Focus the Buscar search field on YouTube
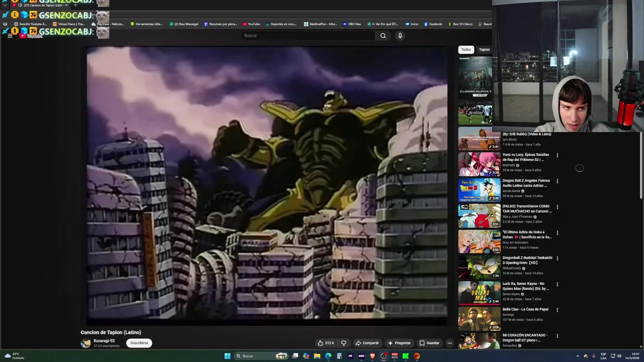The image size is (644, 362). (308, 36)
